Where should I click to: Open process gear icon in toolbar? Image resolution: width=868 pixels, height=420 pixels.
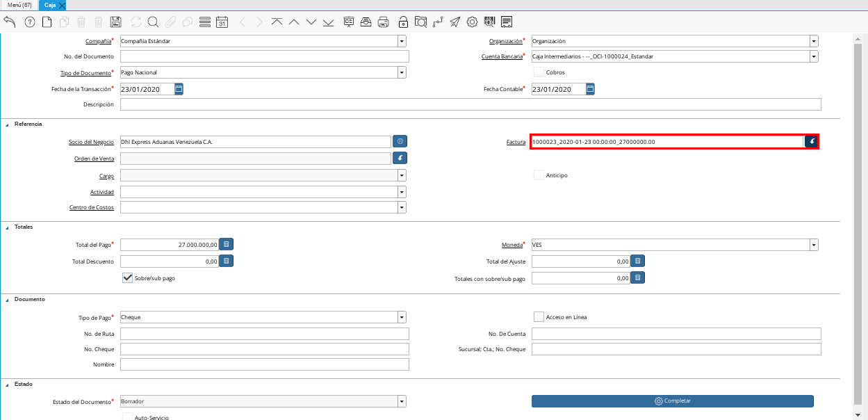pos(472,22)
